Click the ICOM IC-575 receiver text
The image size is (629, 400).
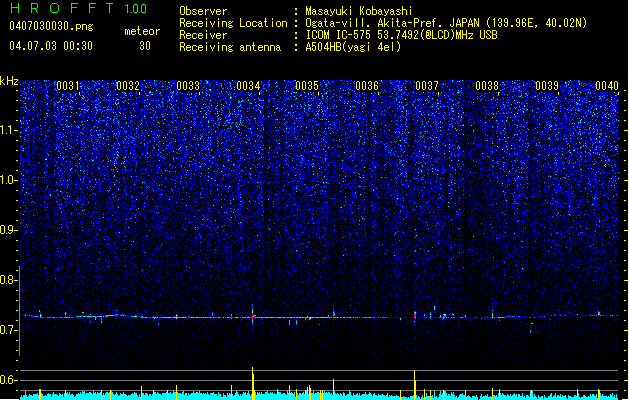click(401, 35)
